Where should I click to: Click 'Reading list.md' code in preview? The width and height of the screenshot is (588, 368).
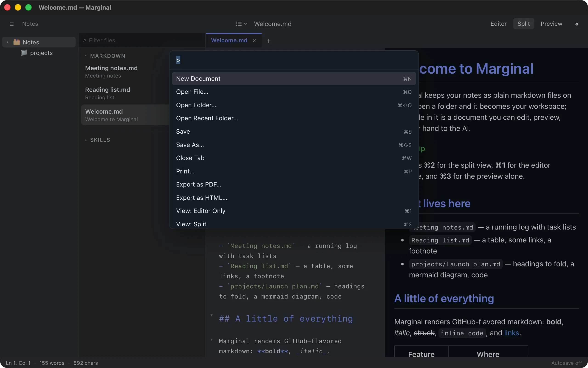(x=440, y=240)
